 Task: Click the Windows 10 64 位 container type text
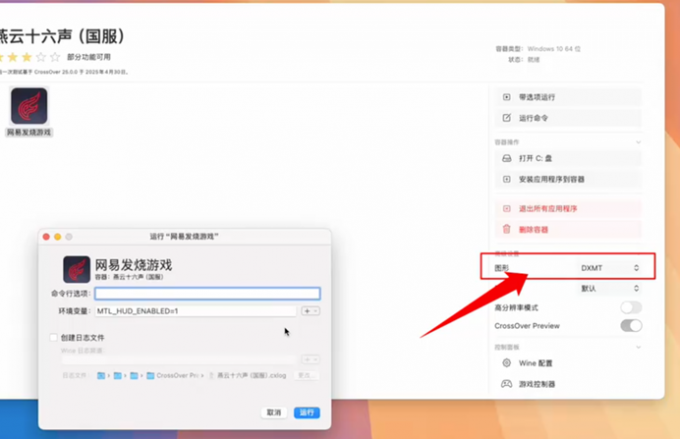coord(554,49)
